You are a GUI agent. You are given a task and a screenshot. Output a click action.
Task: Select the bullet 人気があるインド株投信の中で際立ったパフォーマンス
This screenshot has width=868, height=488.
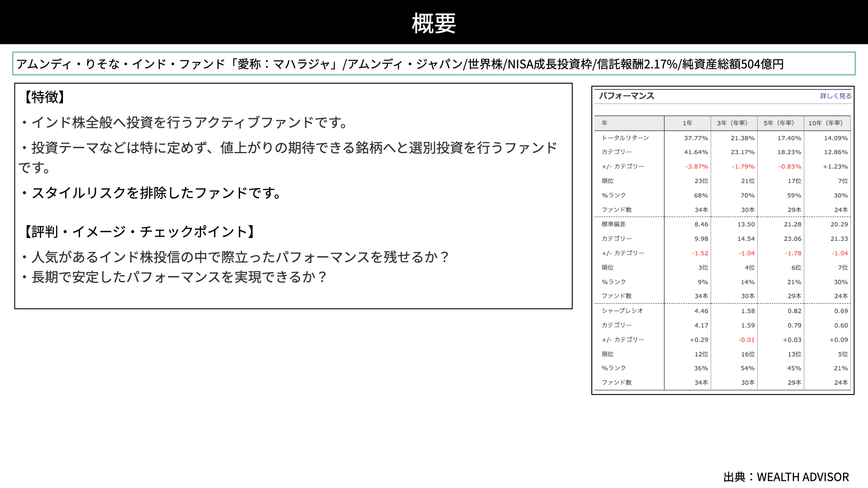(x=235, y=257)
